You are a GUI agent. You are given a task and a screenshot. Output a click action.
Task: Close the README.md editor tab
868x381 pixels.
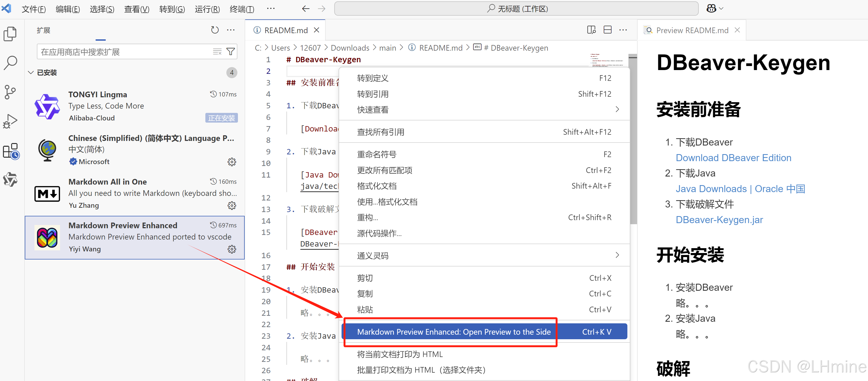point(317,30)
